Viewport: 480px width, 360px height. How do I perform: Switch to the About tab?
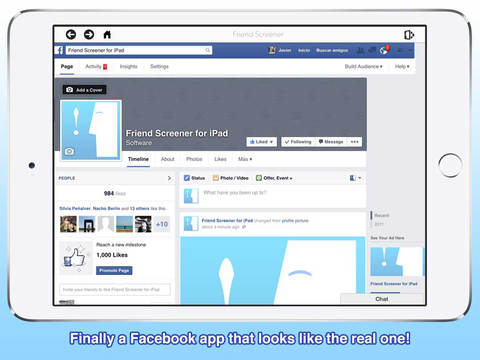coord(168,159)
